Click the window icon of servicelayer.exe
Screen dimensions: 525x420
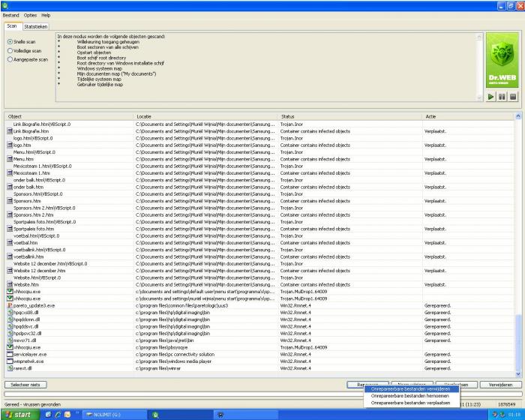click(10, 354)
